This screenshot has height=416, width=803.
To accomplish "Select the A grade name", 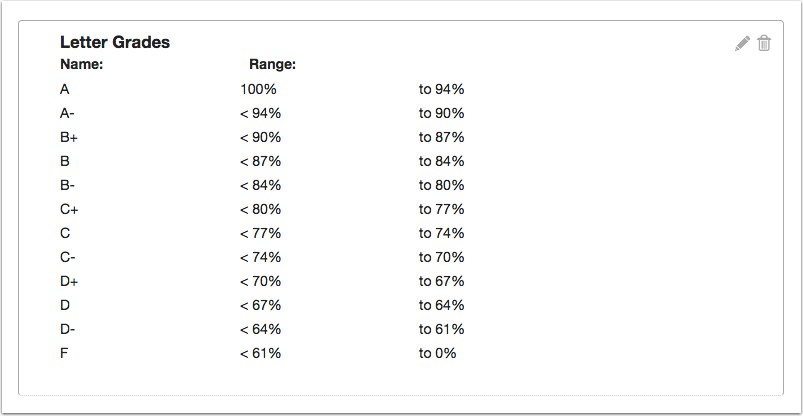I will 65,90.
